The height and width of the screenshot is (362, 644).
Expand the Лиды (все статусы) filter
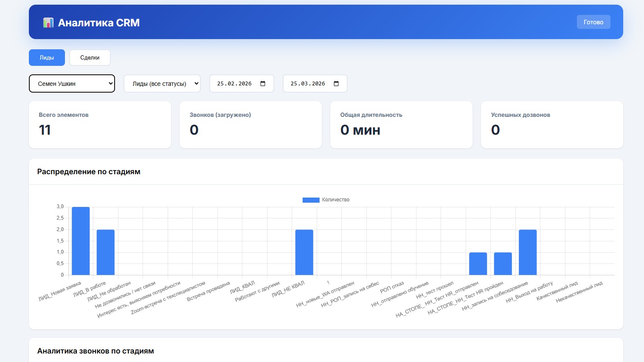tap(162, 84)
